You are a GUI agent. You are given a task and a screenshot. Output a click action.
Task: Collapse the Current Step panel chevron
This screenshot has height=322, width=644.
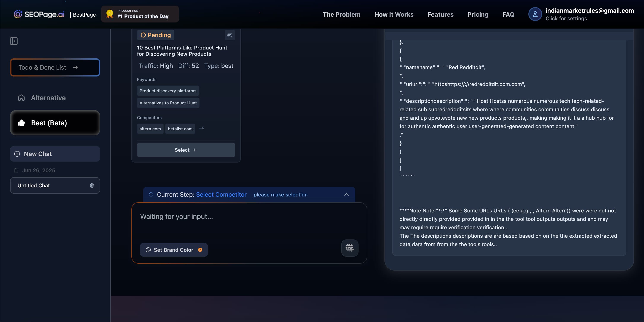pos(346,194)
